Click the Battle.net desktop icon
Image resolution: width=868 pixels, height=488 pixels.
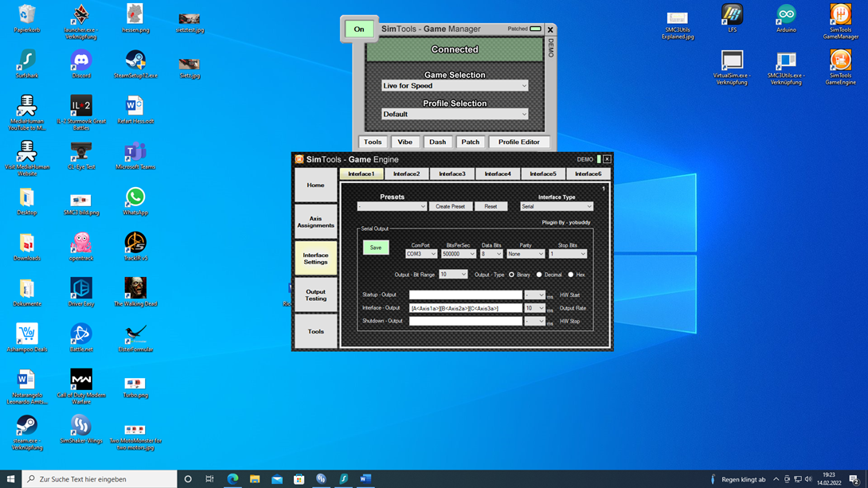pyautogui.click(x=80, y=338)
